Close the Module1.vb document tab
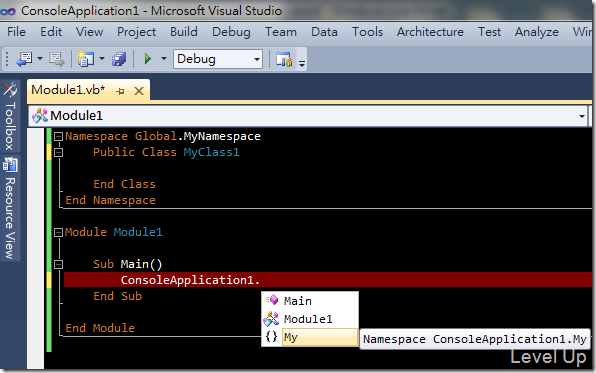Viewport: 596px width, 373px height. coord(139,91)
